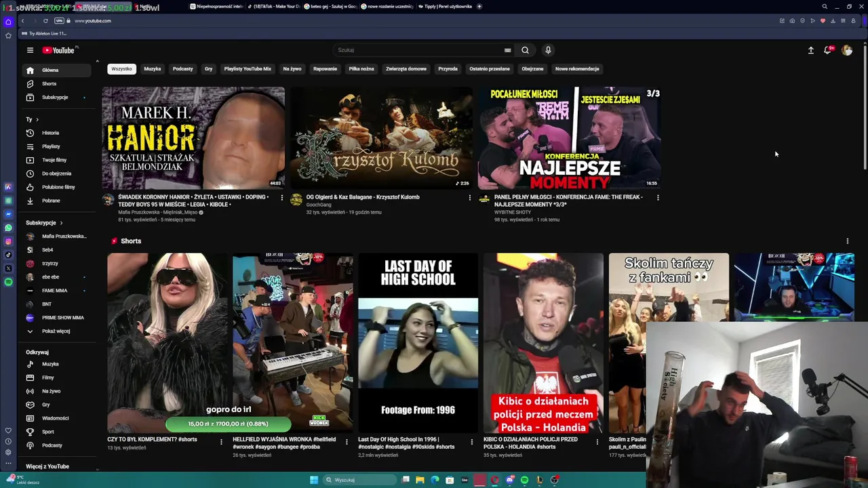Open Polubione filmy in the sidebar

(56, 187)
